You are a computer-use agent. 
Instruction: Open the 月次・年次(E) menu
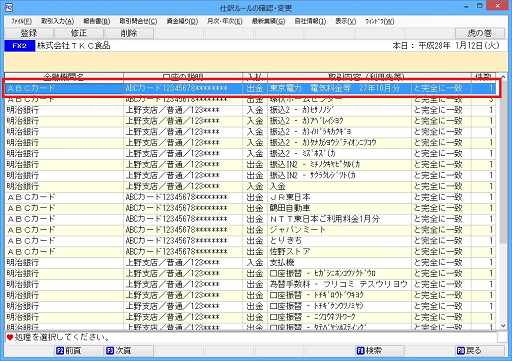[x=225, y=21]
